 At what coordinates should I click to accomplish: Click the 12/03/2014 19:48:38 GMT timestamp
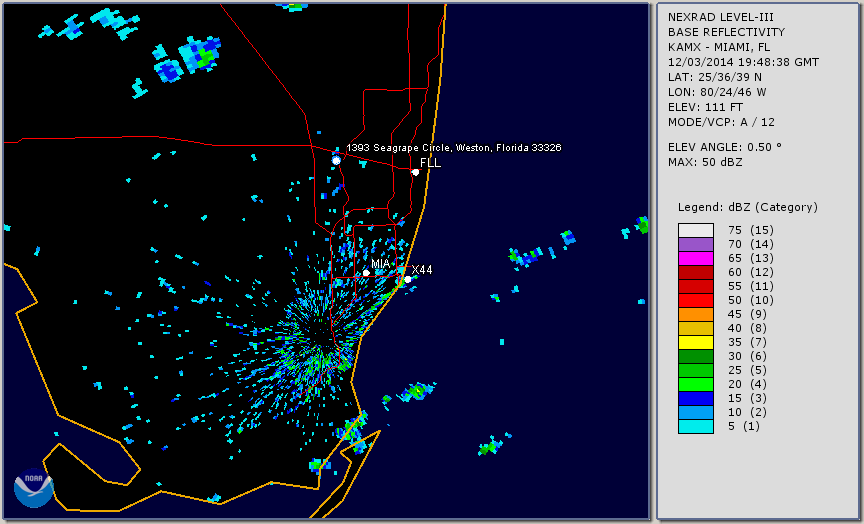point(743,62)
